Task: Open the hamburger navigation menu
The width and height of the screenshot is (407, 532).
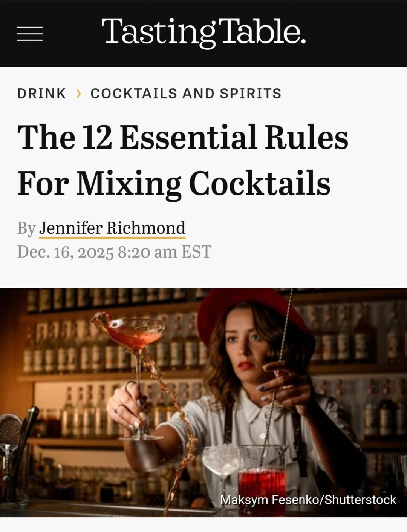Action: click(x=30, y=34)
